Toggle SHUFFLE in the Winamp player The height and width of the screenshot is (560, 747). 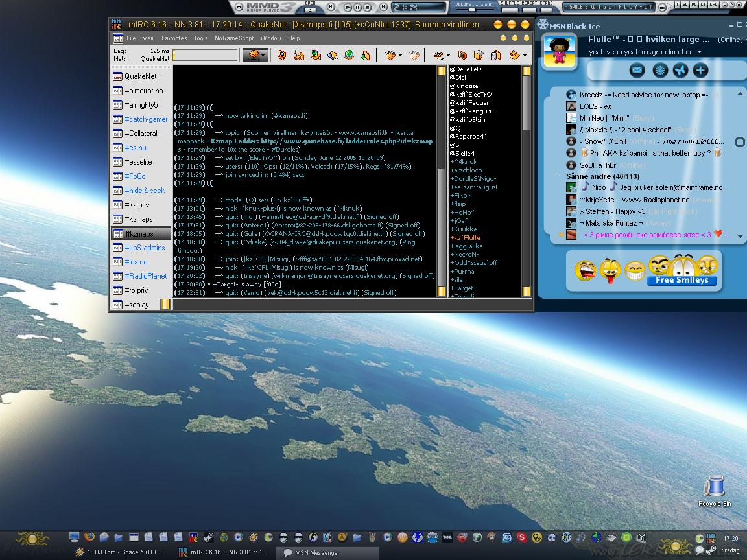(x=510, y=10)
